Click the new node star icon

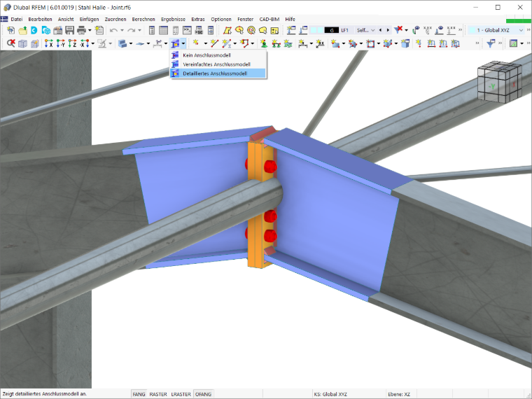coord(196,43)
